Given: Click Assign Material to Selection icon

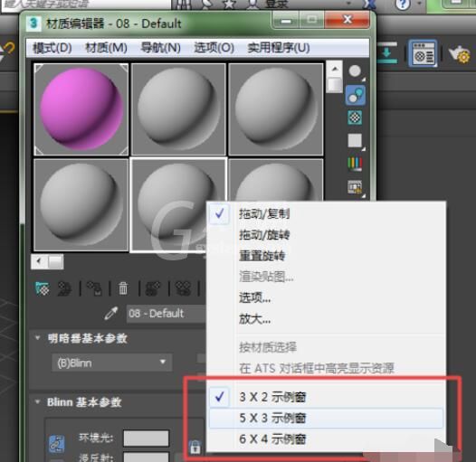Looking at the screenshot, I should click(94, 288).
